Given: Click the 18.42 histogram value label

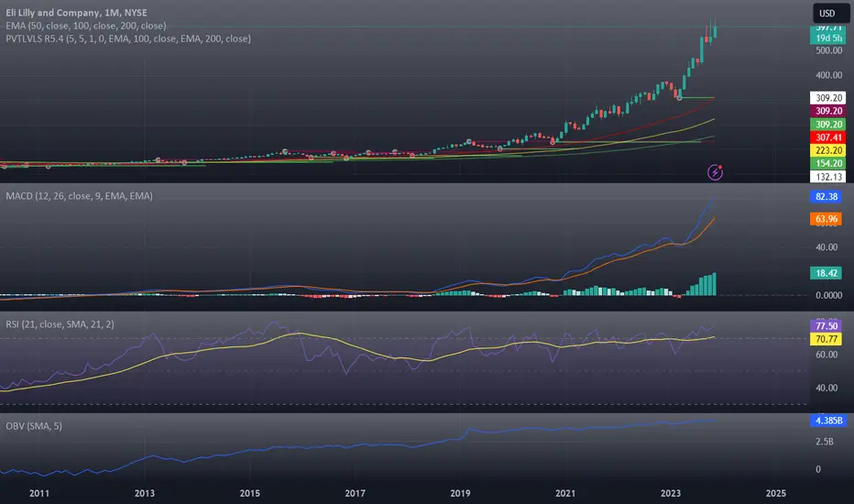Looking at the screenshot, I should pos(827,273).
